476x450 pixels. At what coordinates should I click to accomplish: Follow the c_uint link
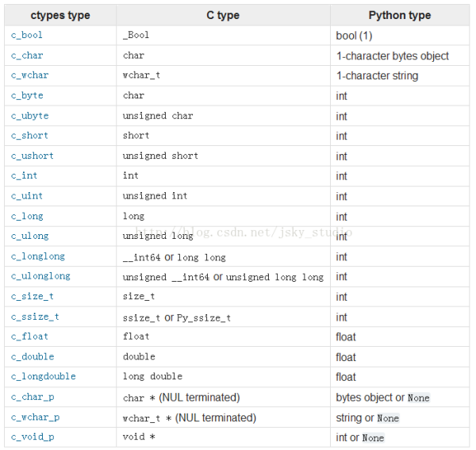point(27,196)
